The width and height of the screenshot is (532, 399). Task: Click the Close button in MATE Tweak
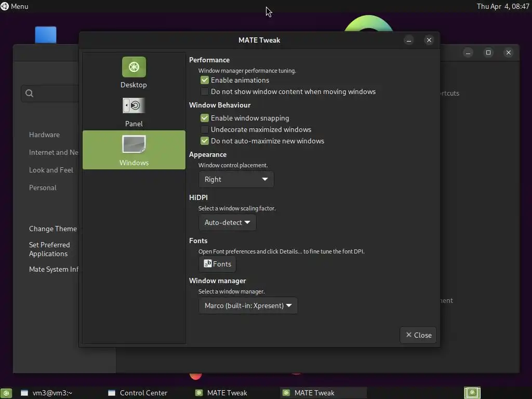coord(418,335)
